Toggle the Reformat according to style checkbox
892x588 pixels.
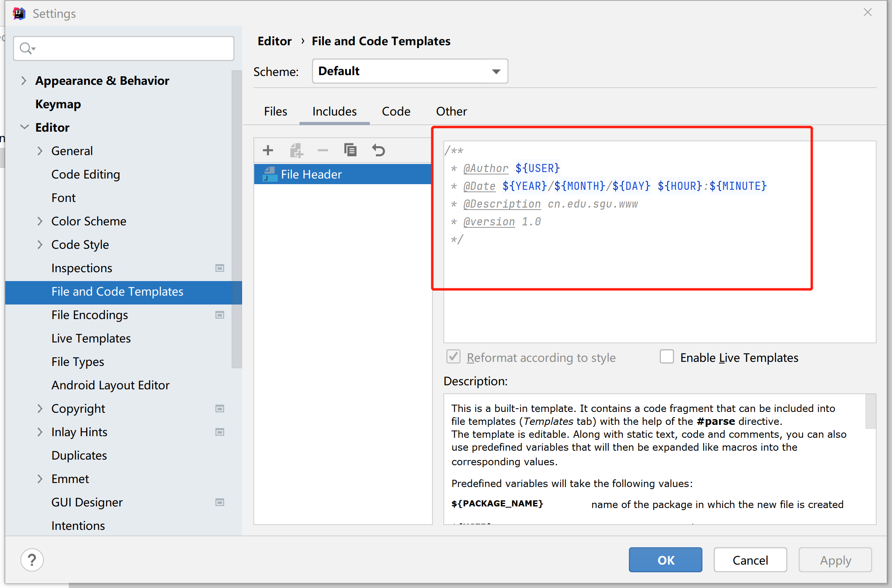455,358
